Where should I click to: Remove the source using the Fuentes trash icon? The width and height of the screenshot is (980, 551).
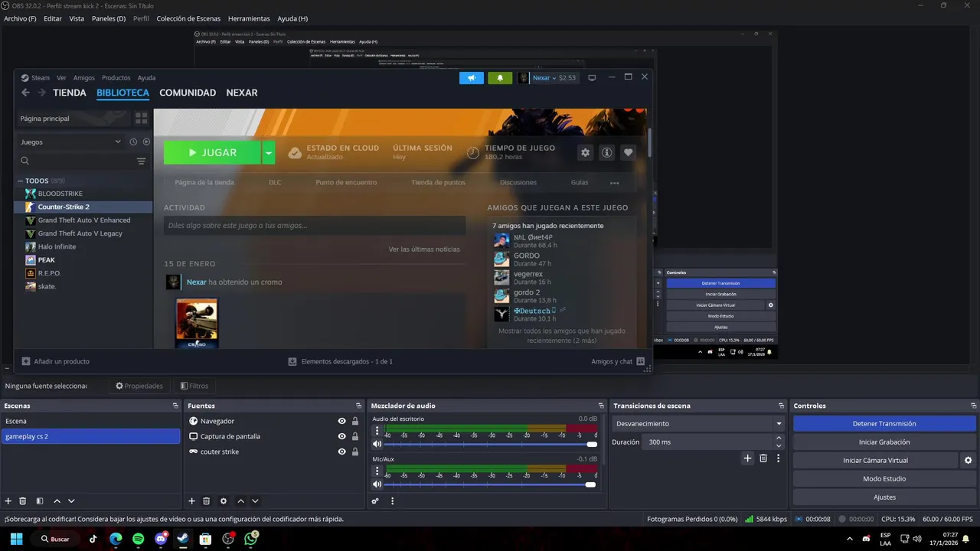pos(207,501)
